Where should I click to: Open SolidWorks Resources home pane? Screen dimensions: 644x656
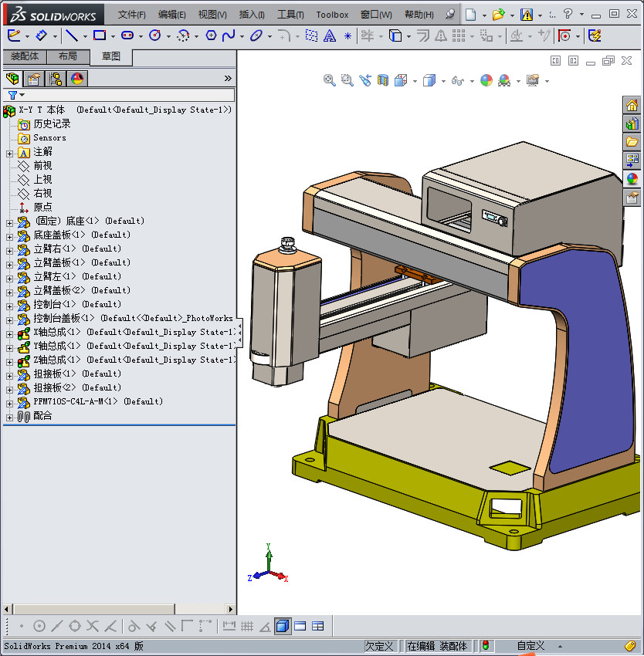click(632, 106)
